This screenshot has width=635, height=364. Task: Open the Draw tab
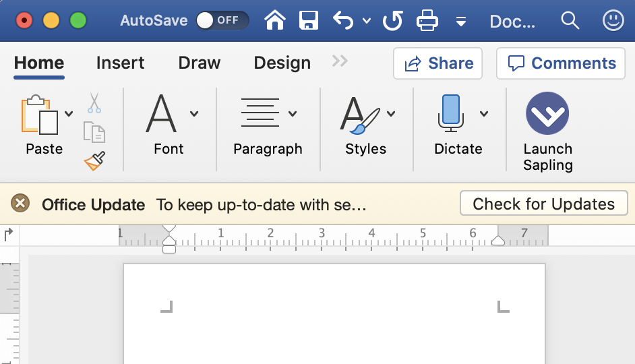click(x=200, y=63)
